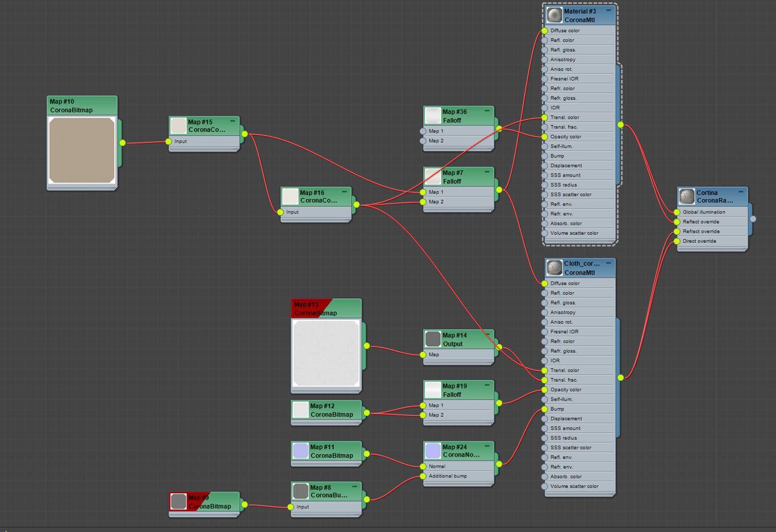
Task: Click the Material #3 sphere preview icon
Action: click(x=555, y=15)
